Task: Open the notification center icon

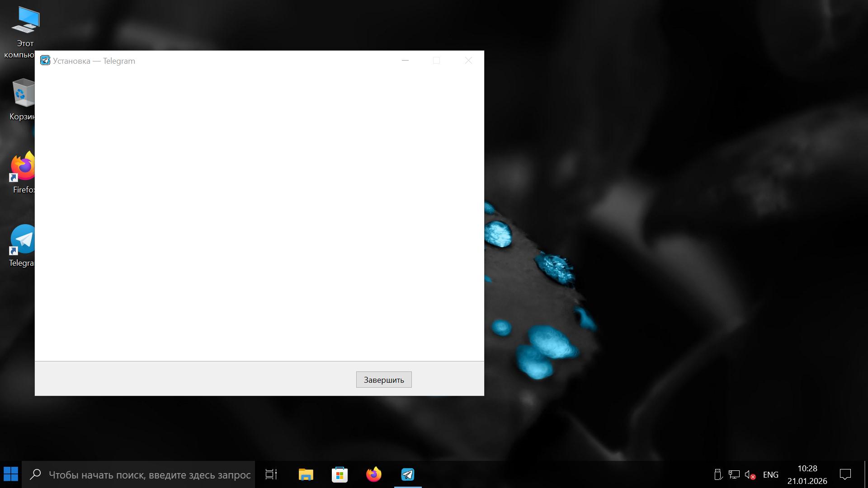Action: coord(845,474)
